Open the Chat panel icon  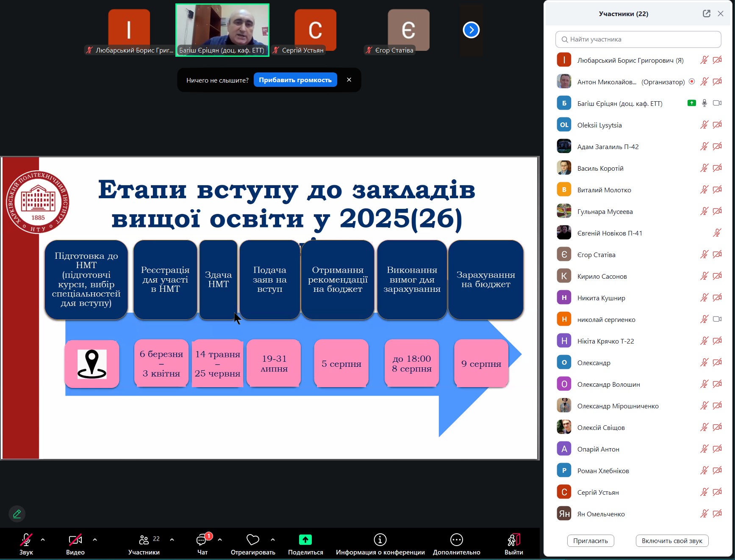(202, 540)
